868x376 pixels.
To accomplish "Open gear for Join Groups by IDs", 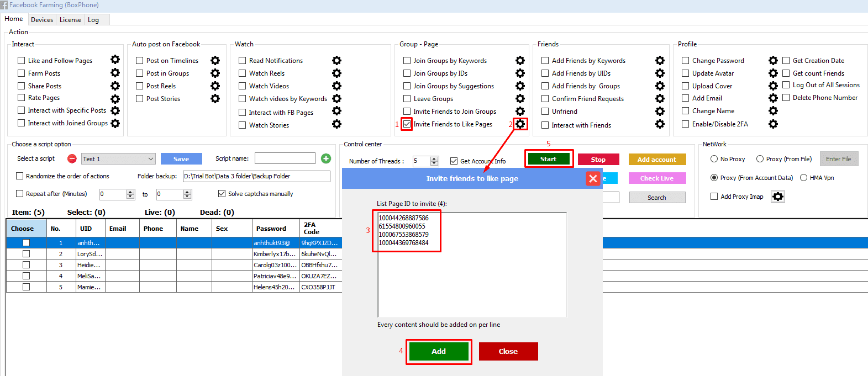I will pos(520,73).
